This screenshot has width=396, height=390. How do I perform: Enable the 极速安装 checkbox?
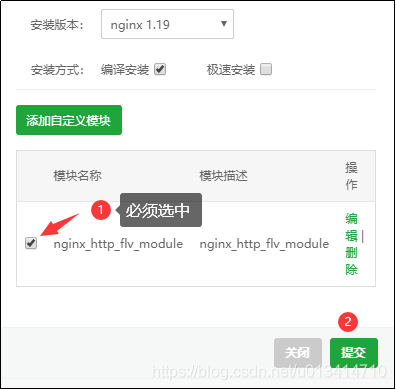266,70
